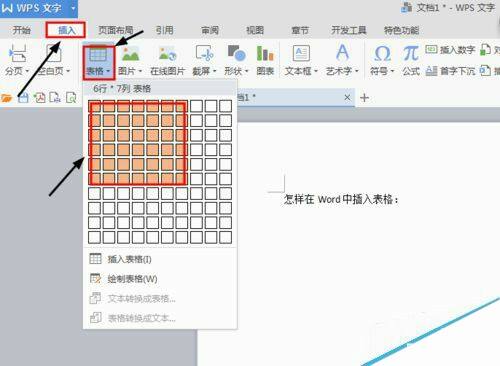500x366 pixels.
Task: Click the 文本转换成表格 menu entry
Action: pyautogui.click(x=160, y=298)
